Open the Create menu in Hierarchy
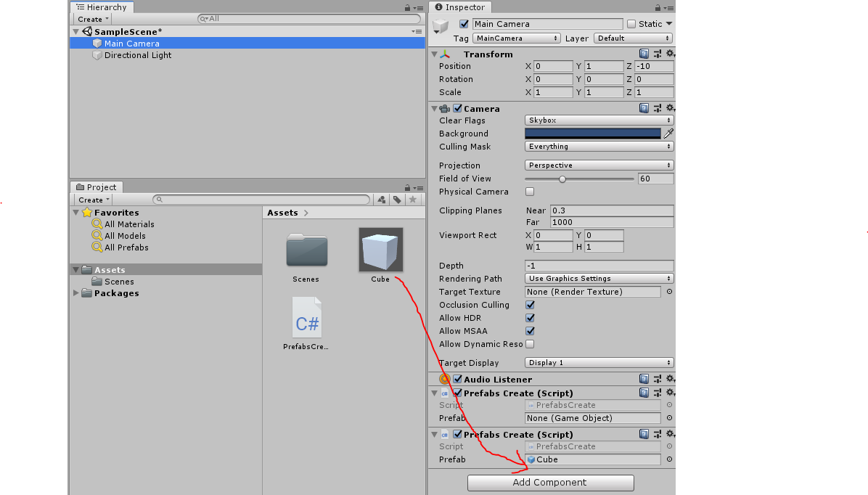 [x=91, y=19]
